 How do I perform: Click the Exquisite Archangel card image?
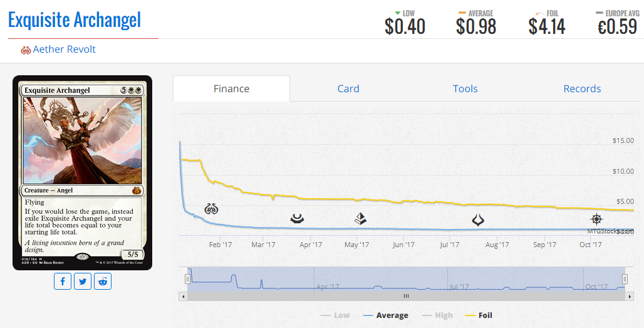82,172
